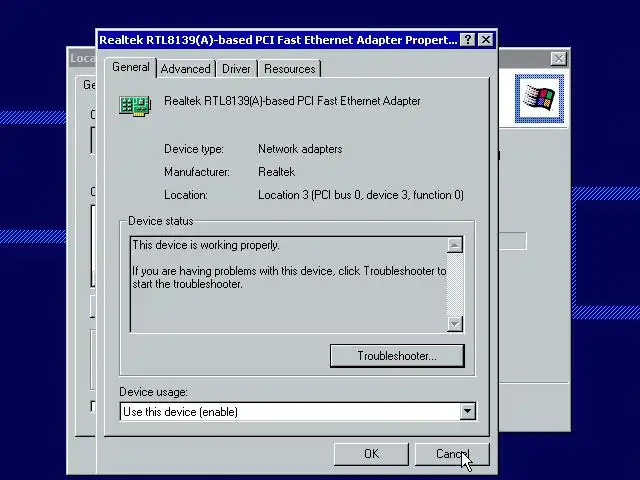Click the 'Realtek' manufacturer value
Image resolution: width=640 pixels, height=480 pixels.
276,172
